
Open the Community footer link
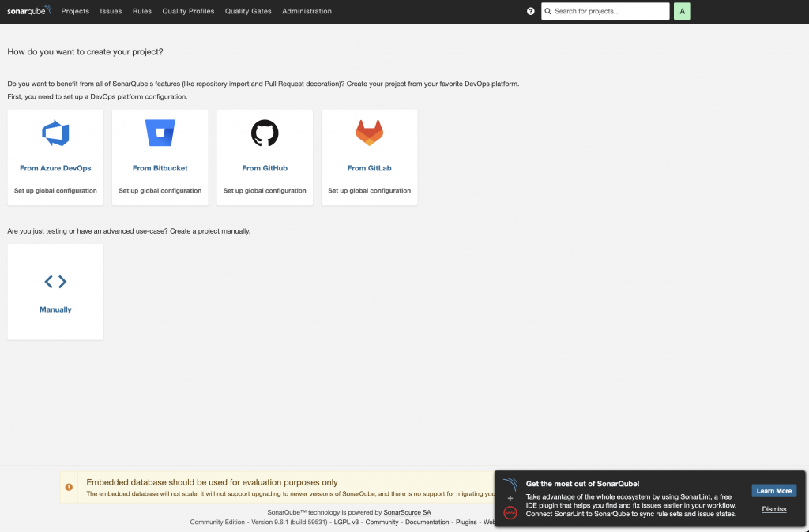pos(382,523)
